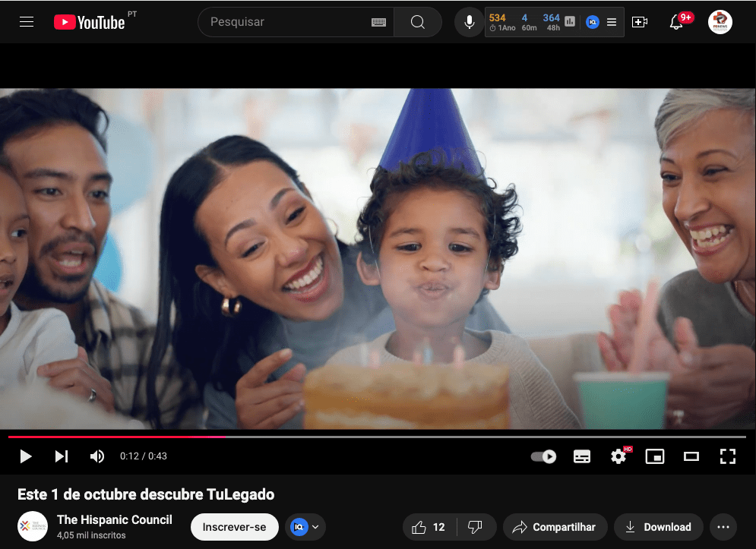The height and width of the screenshot is (549, 756).
Task: Open the vidIQ extension stats menu
Action: (612, 22)
